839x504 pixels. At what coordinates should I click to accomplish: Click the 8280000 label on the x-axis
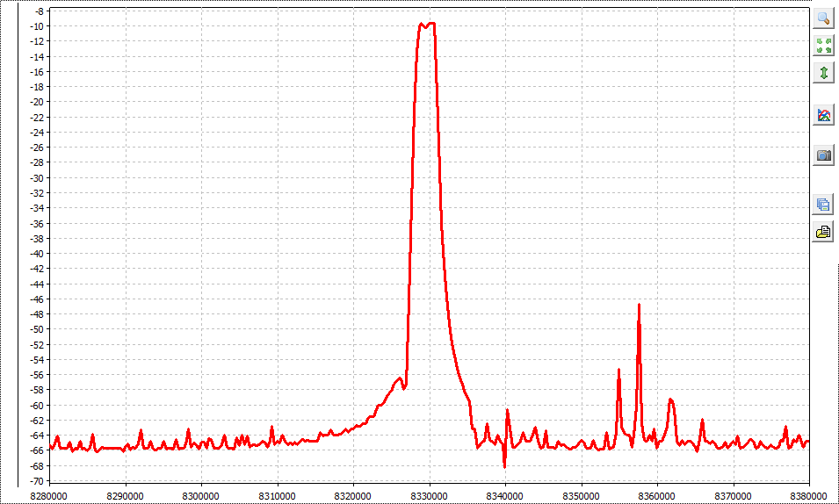(x=50, y=495)
